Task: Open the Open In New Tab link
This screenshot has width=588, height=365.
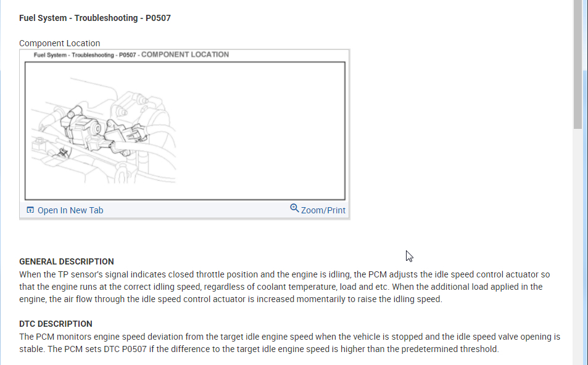Action: (70, 210)
